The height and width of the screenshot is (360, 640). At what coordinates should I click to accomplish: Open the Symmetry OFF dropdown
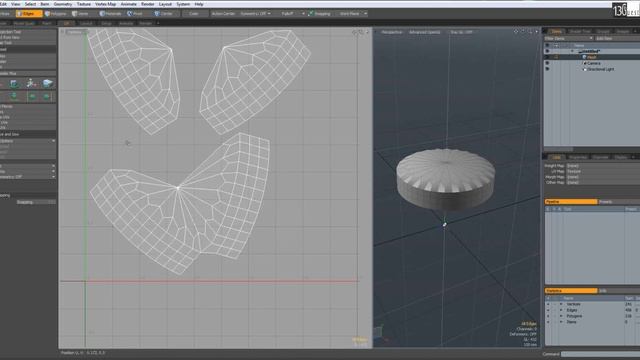[x=255, y=13]
